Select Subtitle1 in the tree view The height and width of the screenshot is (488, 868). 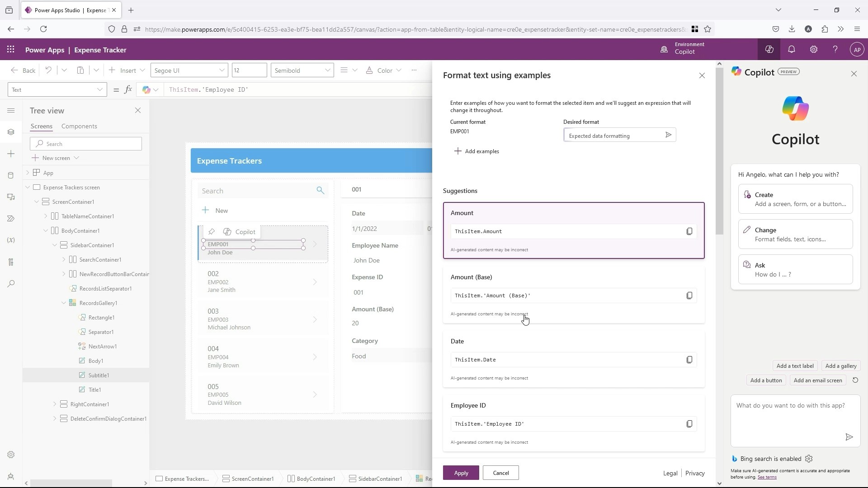99,375
